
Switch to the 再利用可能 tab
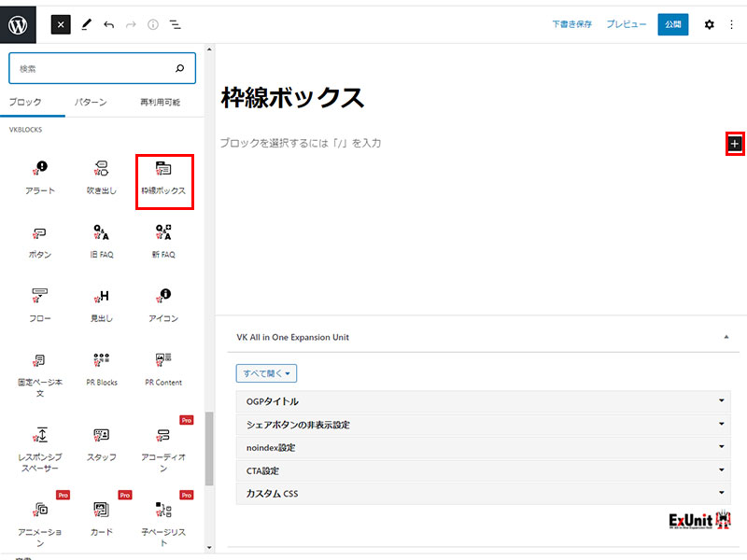[x=160, y=102]
